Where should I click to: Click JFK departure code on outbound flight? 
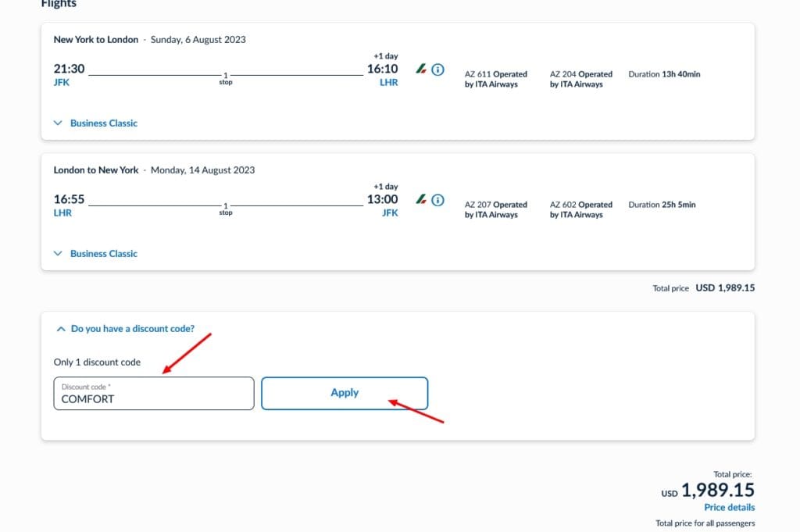pyautogui.click(x=62, y=82)
